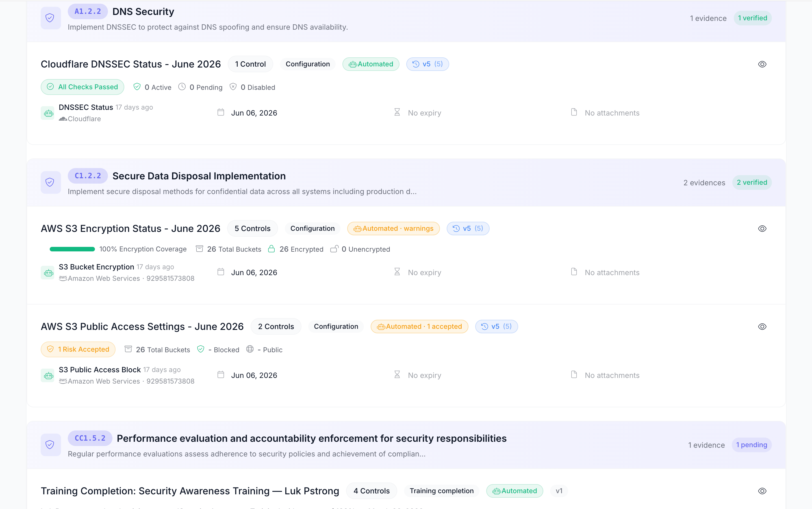Screen dimensions: 812x509
Task: Click the Cloudflare cloud logo icon
Action: pos(63,119)
